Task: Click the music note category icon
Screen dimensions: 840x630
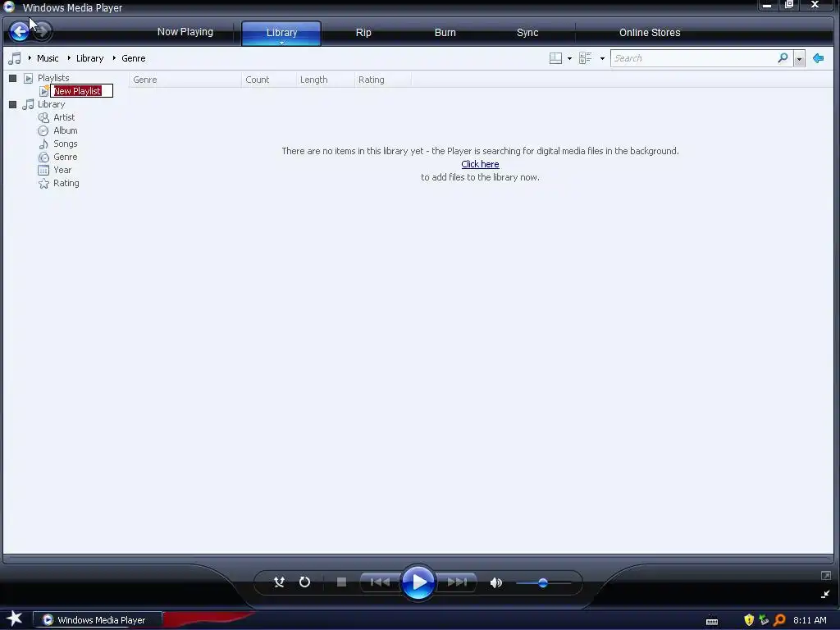Action: point(15,58)
